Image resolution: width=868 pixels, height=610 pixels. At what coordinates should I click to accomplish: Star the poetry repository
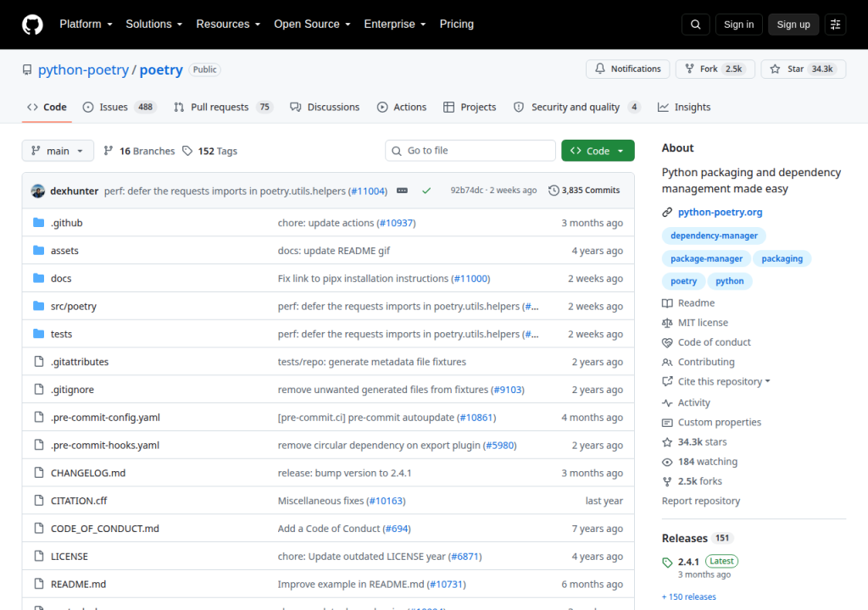click(804, 69)
